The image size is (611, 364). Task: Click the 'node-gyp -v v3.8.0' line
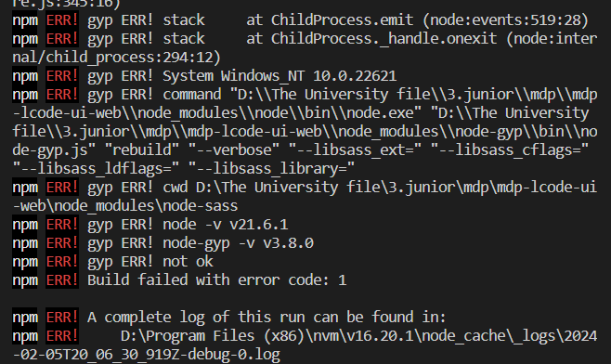point(238,243)
